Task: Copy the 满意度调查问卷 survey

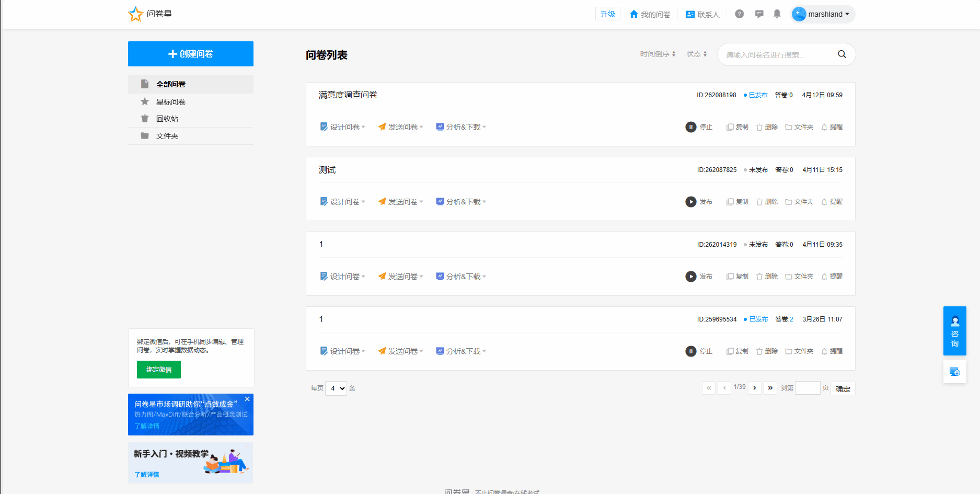Action: coord(737,127)
